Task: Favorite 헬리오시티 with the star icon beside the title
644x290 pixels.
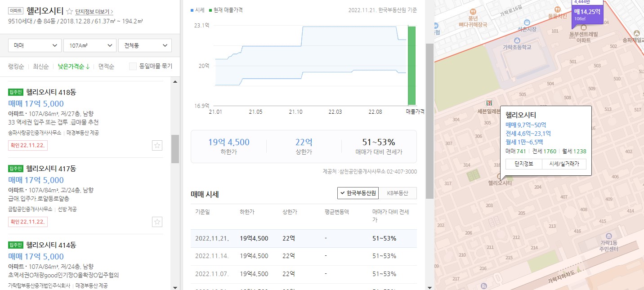Action: 70,11
